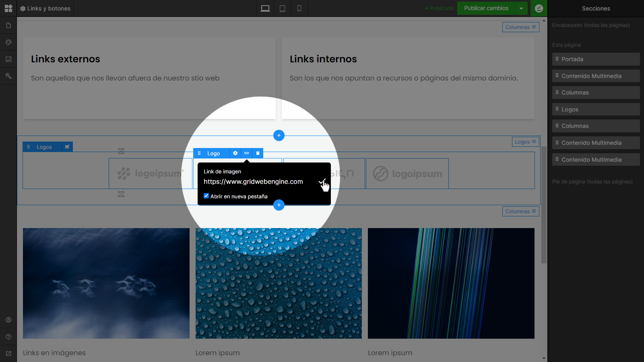Switch to the tablet preview
The width and height of the screenshot is (644, 362).
(x=283, y=8)
